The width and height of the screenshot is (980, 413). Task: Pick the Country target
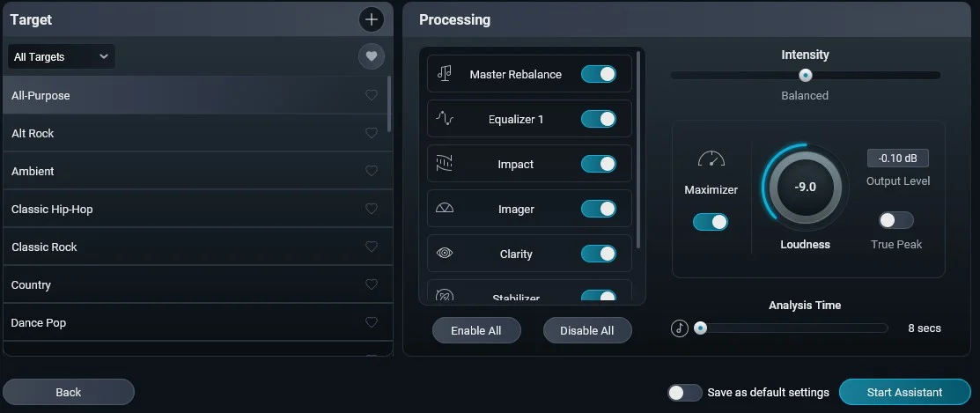click(x=197, y=284)
